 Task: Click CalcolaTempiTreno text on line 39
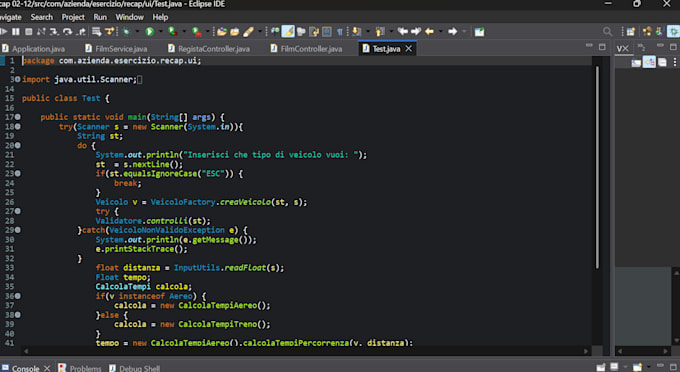click(217, 324)
